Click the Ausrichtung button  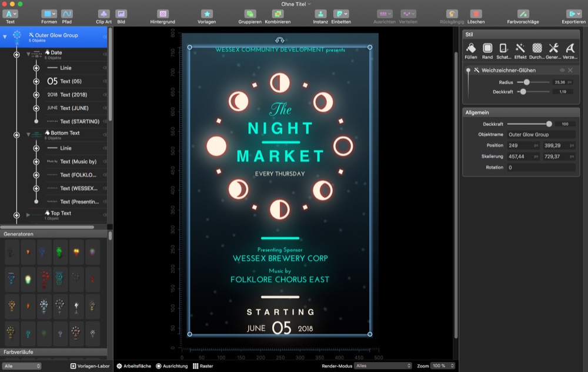(172, 366)
